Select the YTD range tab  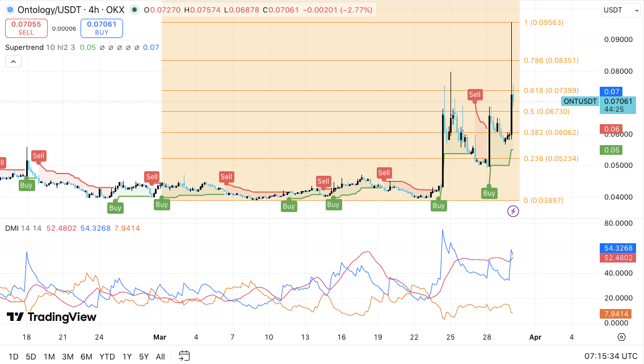[106, 357]
